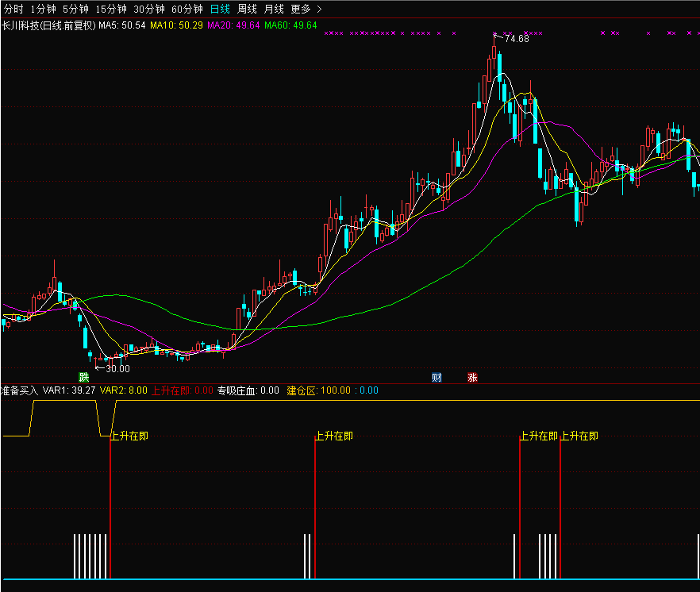
Task: Click the 长川科技(日线.前复权) title
Action: [48, 25]
